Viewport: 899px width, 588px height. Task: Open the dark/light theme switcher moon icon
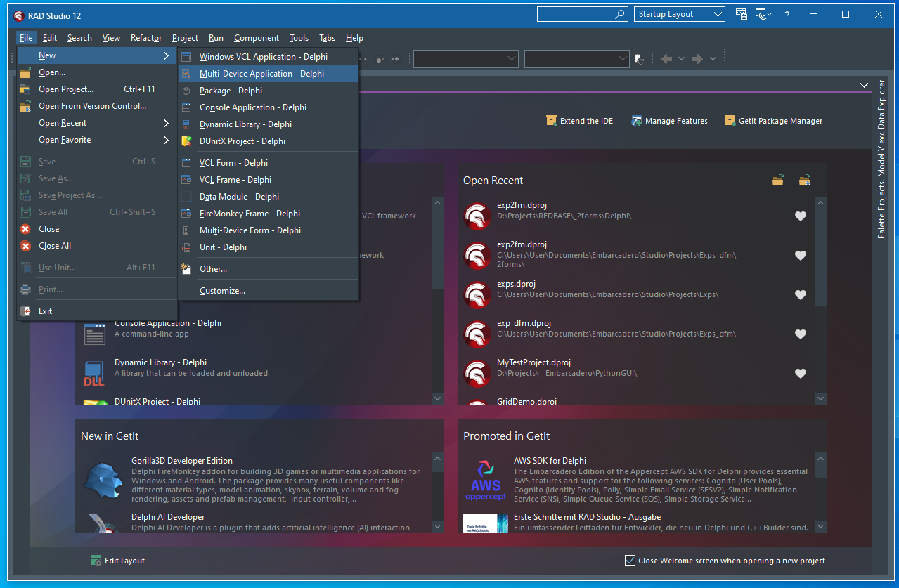pos(763,14)
